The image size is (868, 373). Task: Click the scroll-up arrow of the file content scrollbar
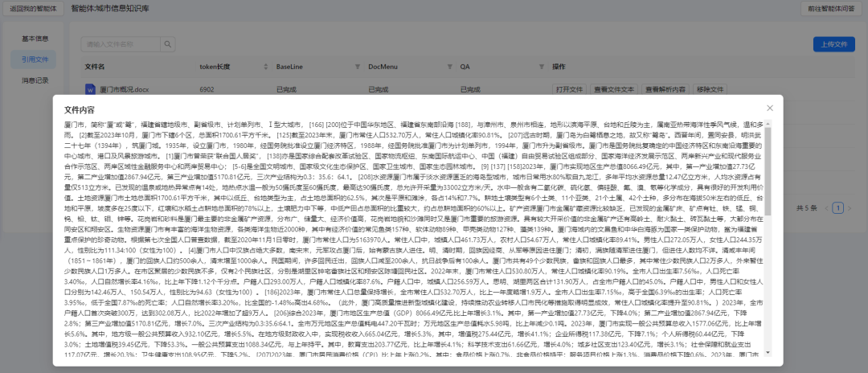click(768, 122)
